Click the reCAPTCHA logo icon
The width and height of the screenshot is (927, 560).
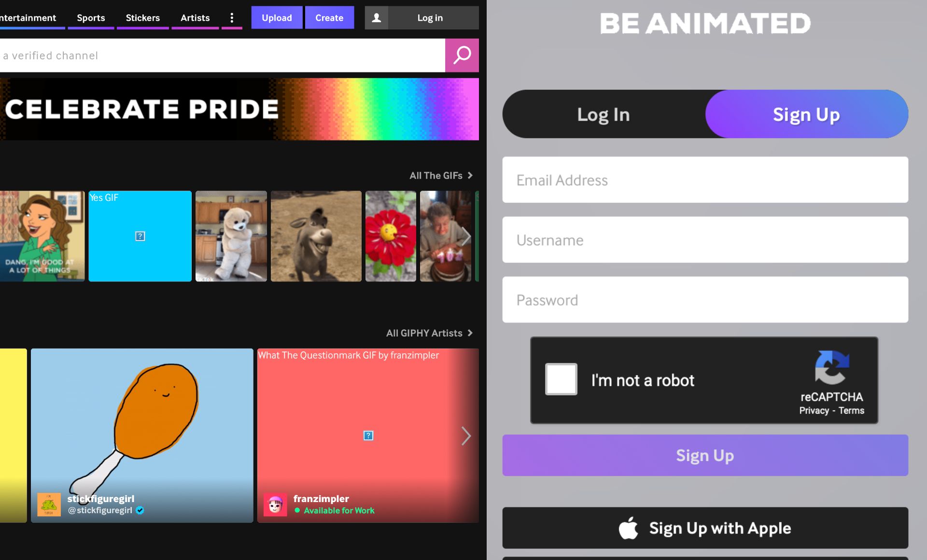point(831,367)
